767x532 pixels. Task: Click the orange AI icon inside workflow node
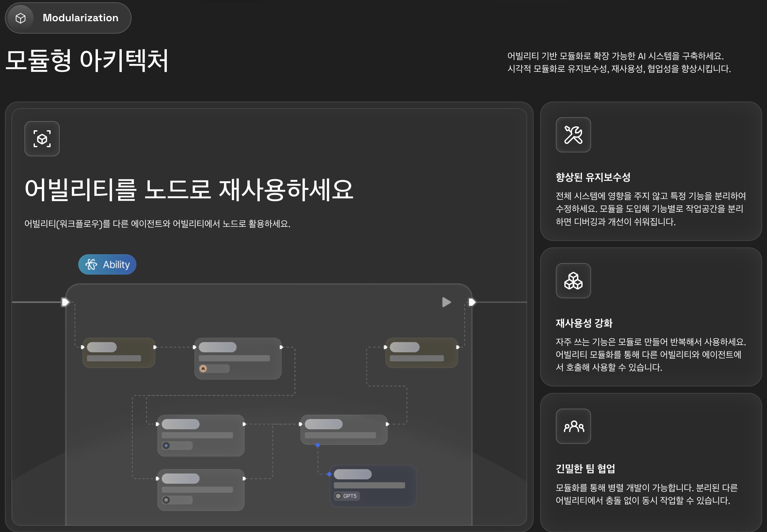203,369
